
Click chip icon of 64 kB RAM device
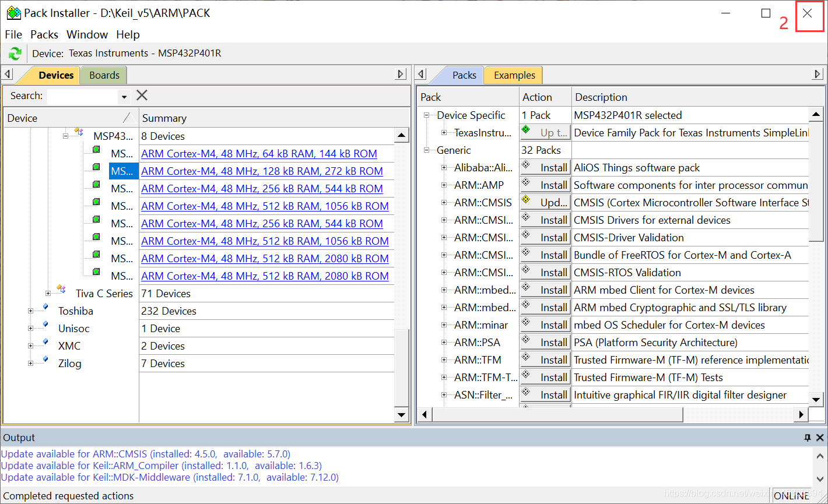[x=96, y=150]
